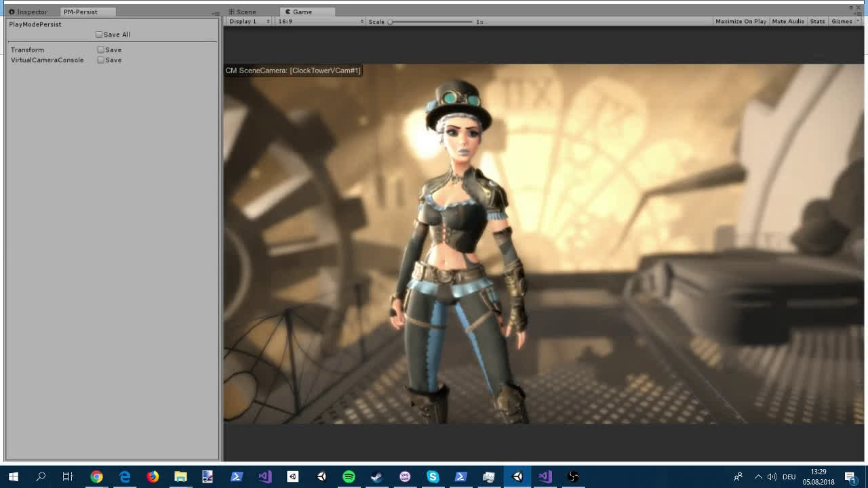The image size is (868, 488).
Task: Open the Display 1 dropdown
Action: coord(248,22)
